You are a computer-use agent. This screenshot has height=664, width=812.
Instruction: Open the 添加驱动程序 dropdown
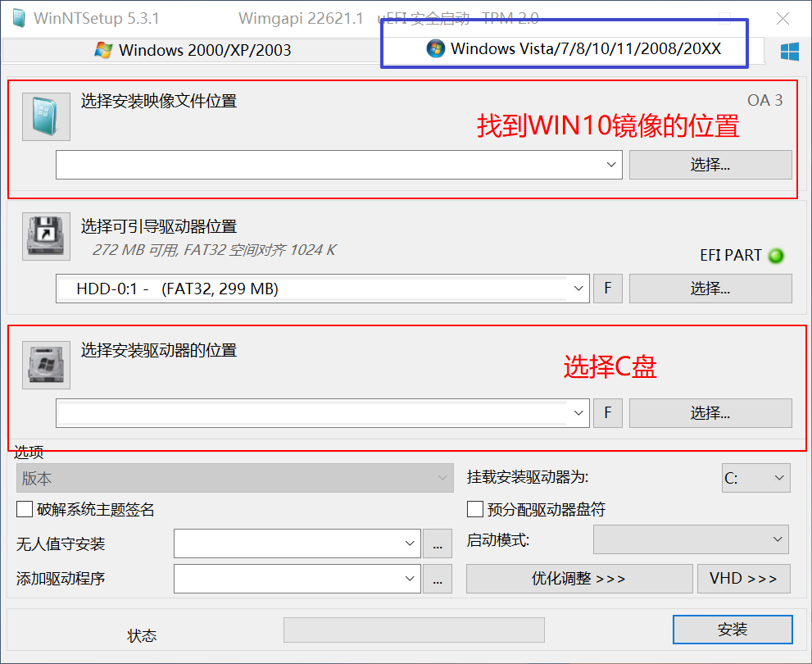tap(297, 579)
